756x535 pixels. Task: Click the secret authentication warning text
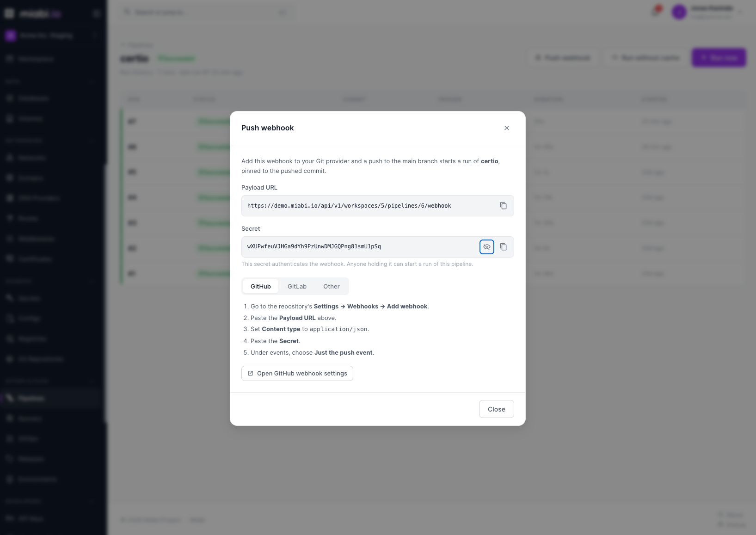pyautogui.click(x=357, y=264)
